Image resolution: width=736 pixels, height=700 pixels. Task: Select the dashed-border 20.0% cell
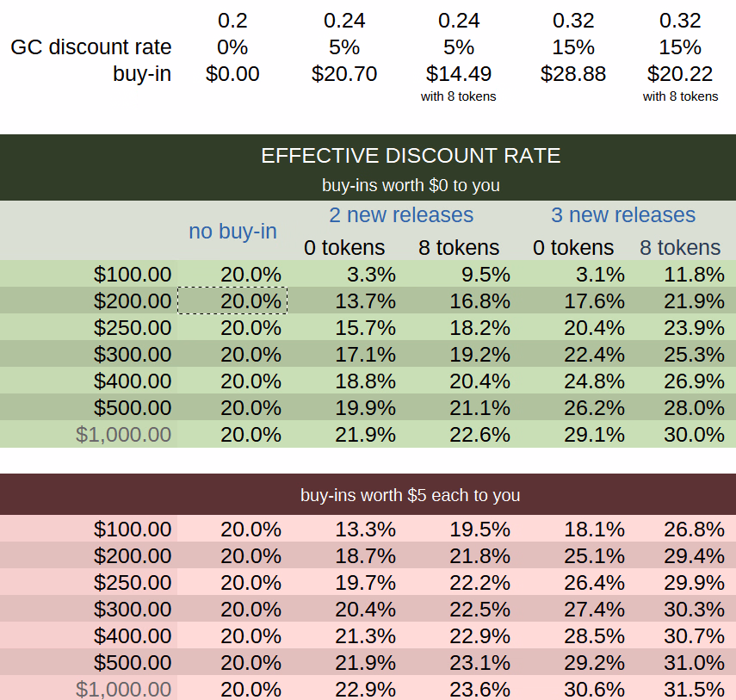pyautogui.click(x=232, y=301)
